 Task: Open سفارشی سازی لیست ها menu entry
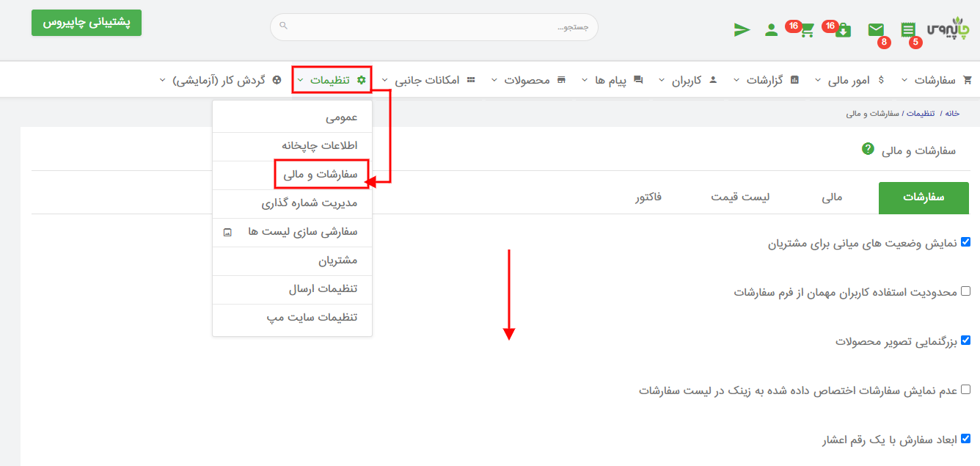tap(292, 232)
